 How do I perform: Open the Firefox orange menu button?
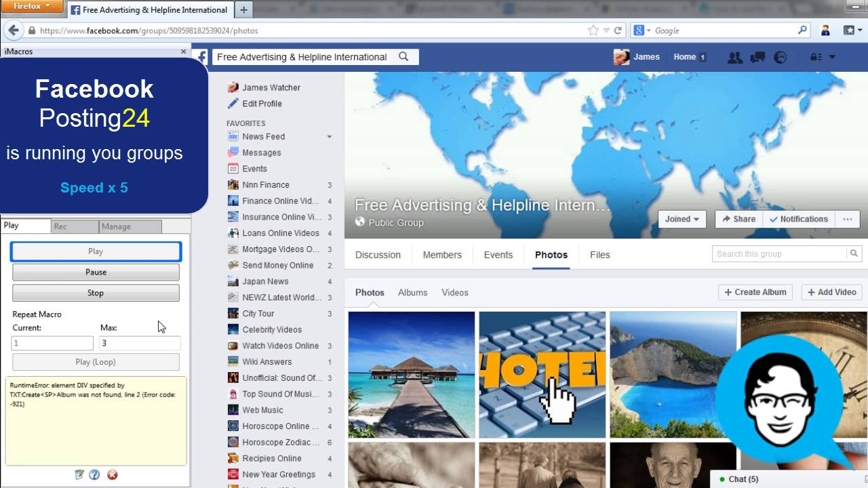31,6
